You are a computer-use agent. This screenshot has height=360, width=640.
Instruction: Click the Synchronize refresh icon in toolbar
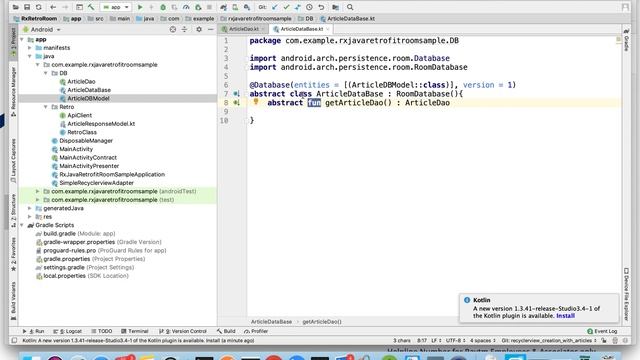pyautogui.click(x=39, y=7)
